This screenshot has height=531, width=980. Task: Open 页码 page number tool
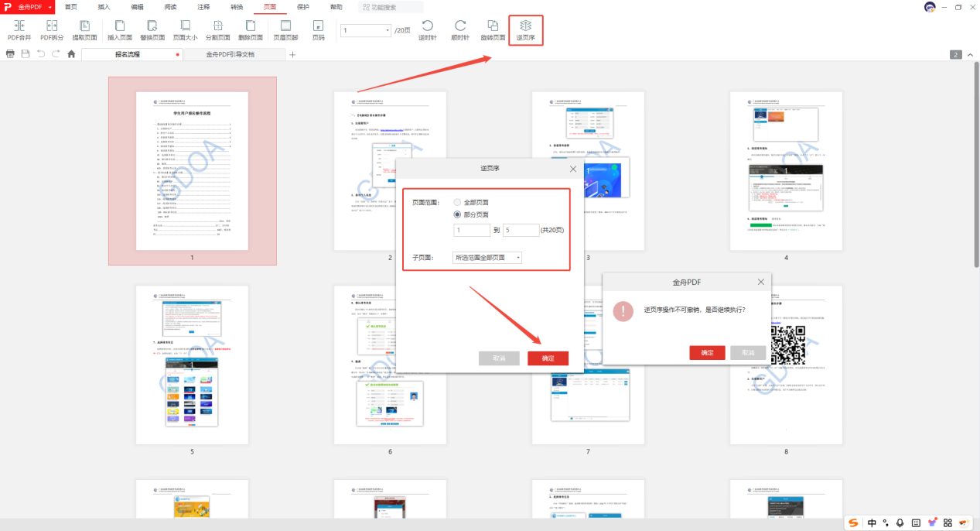(318, 30)
